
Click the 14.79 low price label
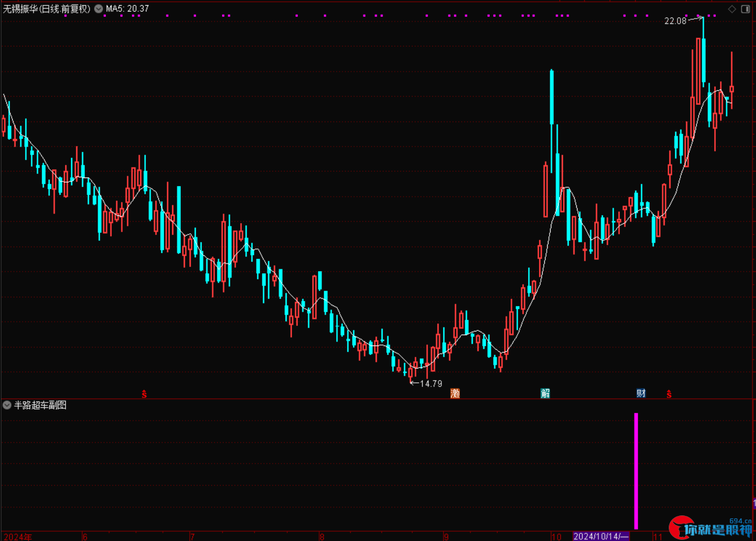431,384
